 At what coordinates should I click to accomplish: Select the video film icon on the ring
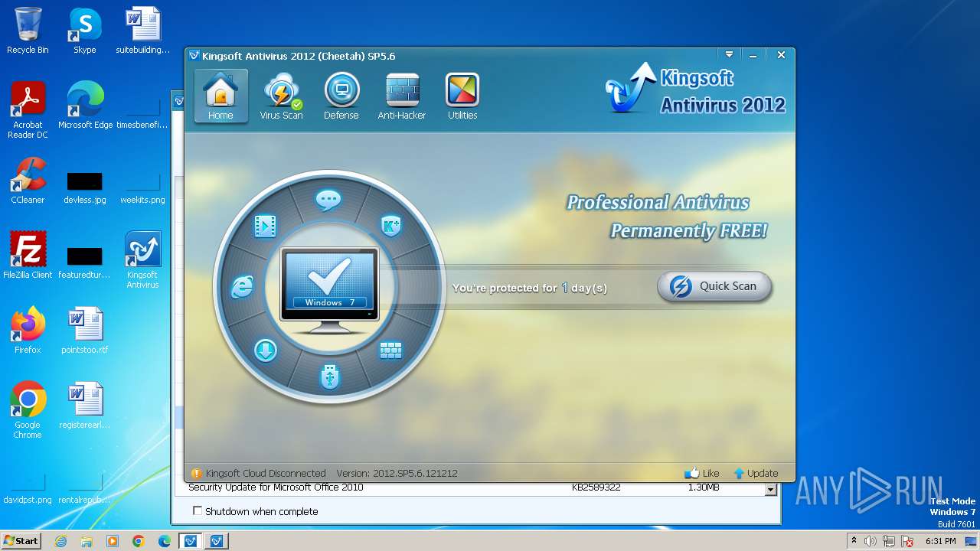point(265,226)
